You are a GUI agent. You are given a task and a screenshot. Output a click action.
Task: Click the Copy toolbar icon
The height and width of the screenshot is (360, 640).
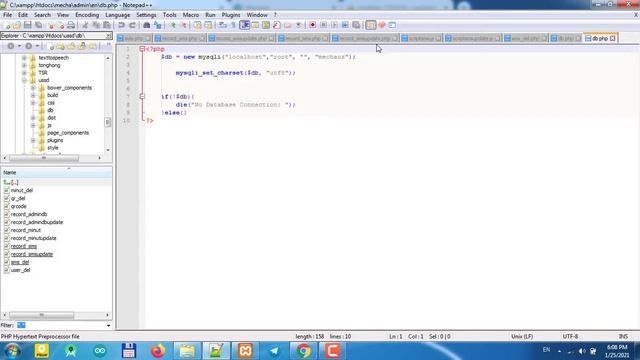96,25
